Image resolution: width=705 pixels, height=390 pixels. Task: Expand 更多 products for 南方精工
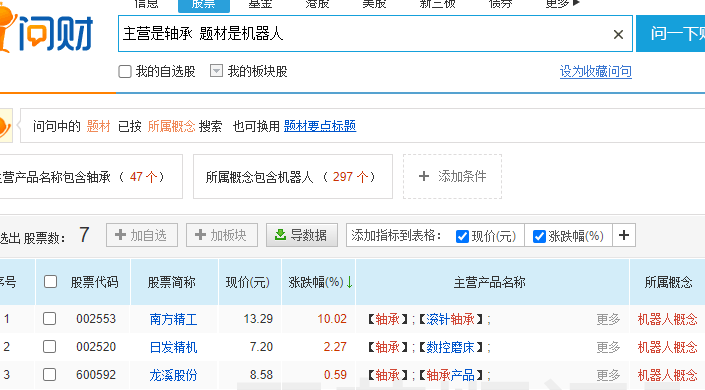pos(608,319)
